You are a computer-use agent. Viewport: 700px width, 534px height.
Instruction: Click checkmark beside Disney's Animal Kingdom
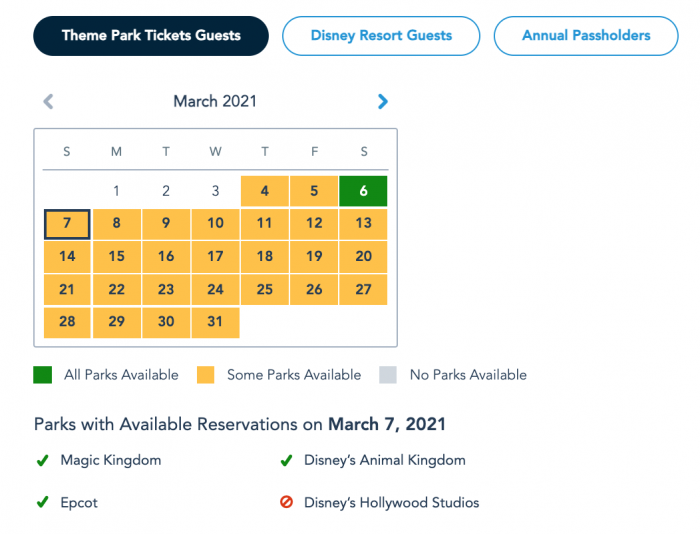point(286,461)
